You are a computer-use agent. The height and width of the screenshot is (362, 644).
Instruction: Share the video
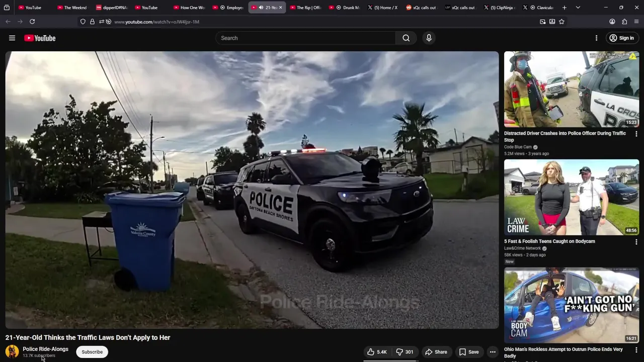pos(436,352)
